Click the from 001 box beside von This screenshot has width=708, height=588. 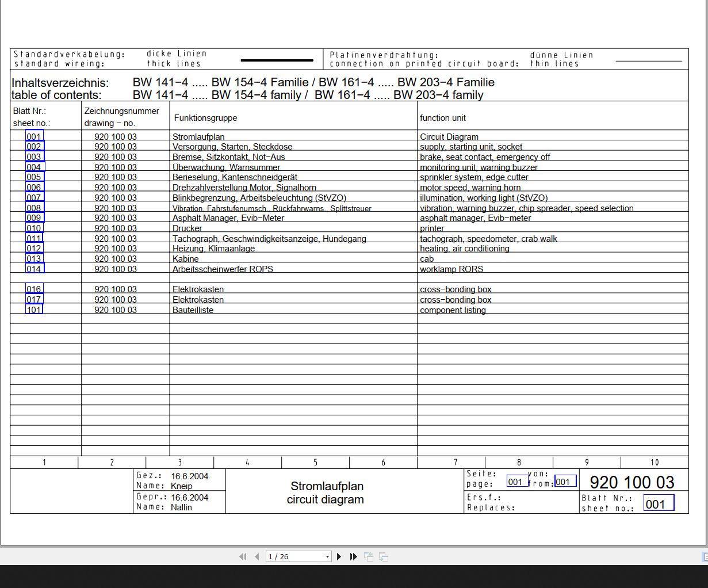pos(565,482)
